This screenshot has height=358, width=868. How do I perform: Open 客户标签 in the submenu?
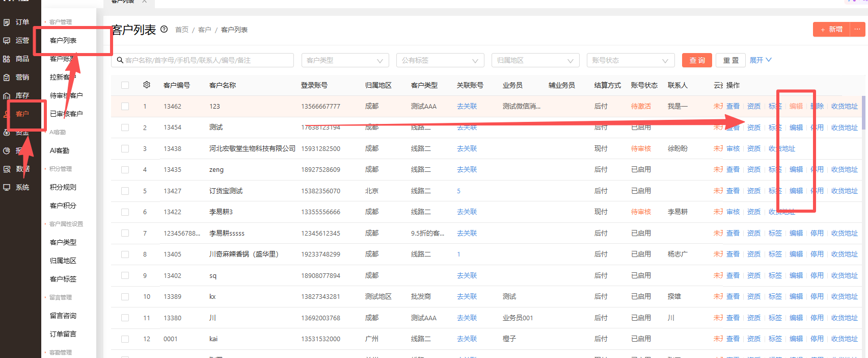(x=63, y=279)
